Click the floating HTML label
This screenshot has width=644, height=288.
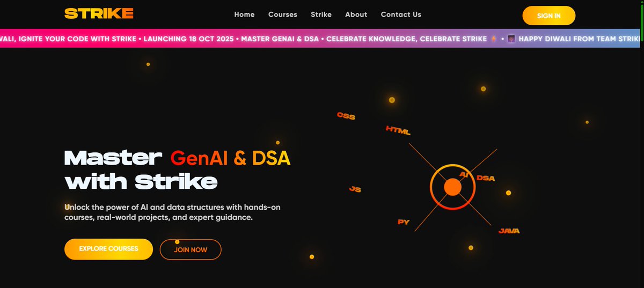tap(398, 130)
